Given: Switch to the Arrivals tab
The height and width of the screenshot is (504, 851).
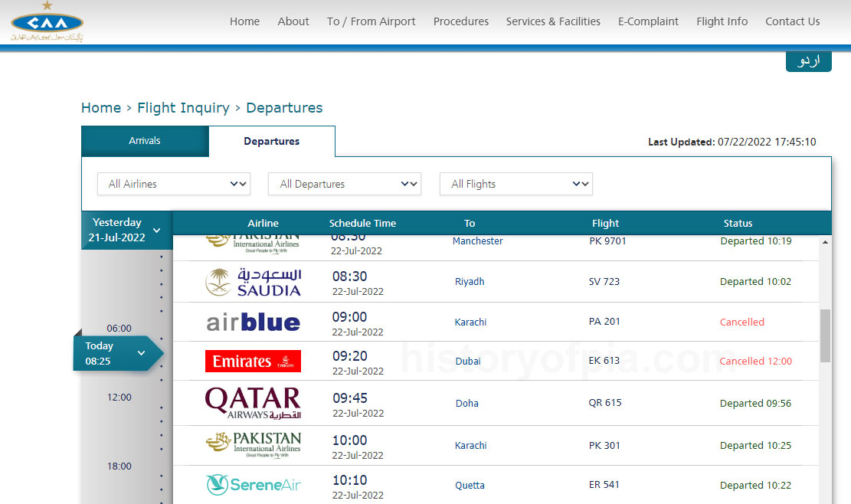Looking at the screenshot, I should coord(145,141).
